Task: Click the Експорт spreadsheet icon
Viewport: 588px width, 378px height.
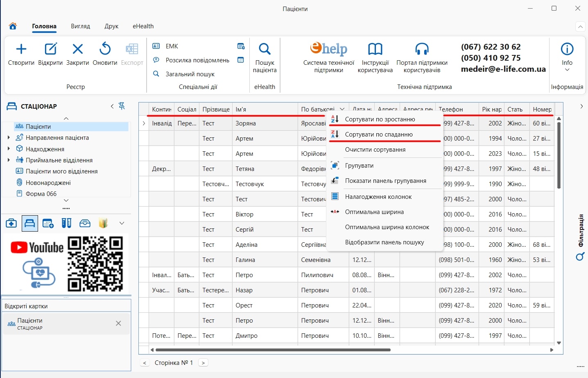Action: (x=132, y=49)
